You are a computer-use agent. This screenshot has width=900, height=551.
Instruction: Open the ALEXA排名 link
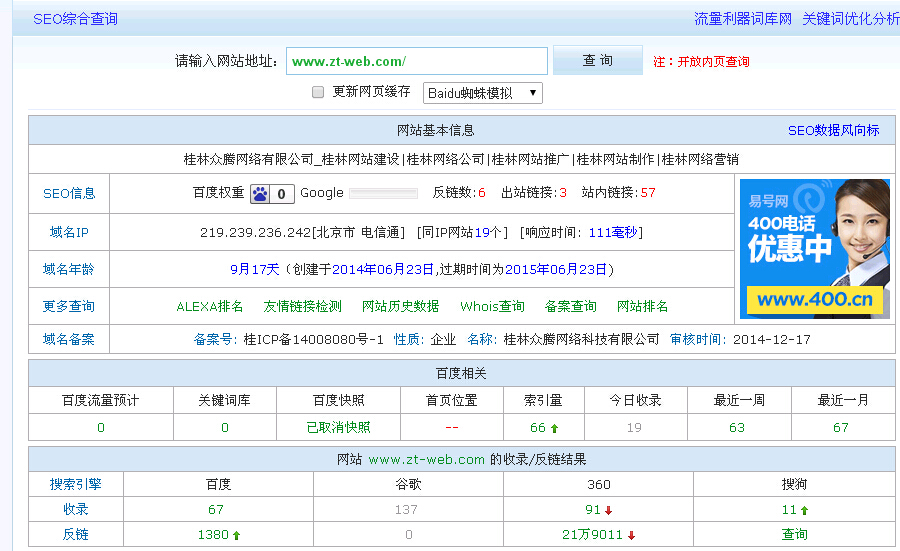point(210,306)
